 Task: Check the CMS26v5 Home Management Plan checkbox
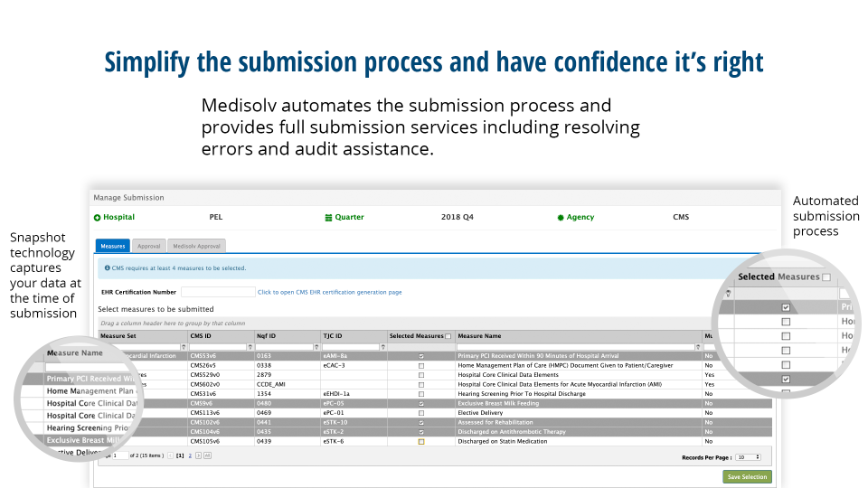tap(421, 366)
